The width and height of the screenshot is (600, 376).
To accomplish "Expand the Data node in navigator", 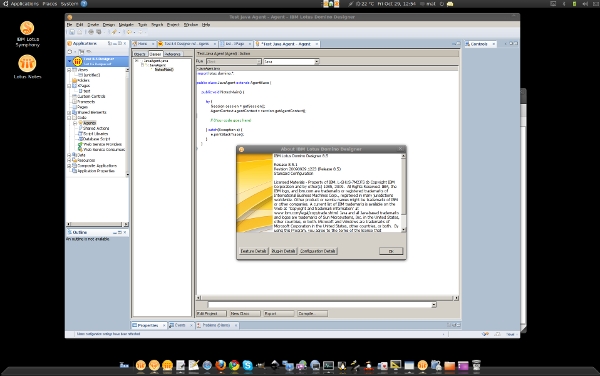I will click(x=69, y=155).
